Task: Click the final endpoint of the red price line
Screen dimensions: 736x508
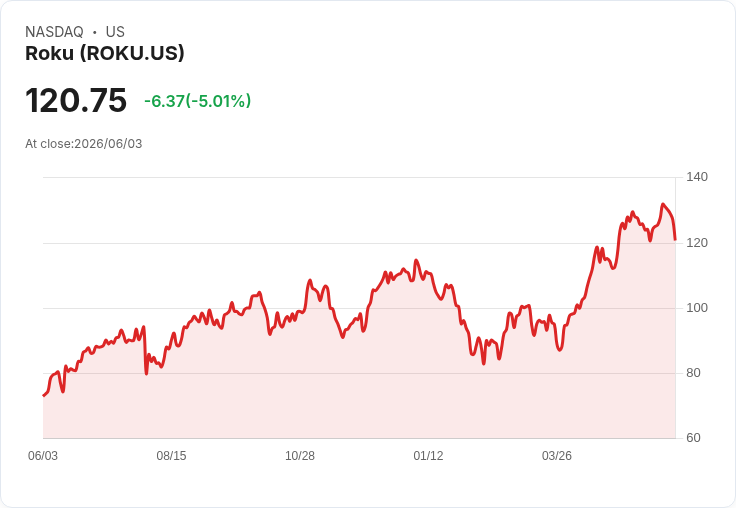Action: pos(675,239)
